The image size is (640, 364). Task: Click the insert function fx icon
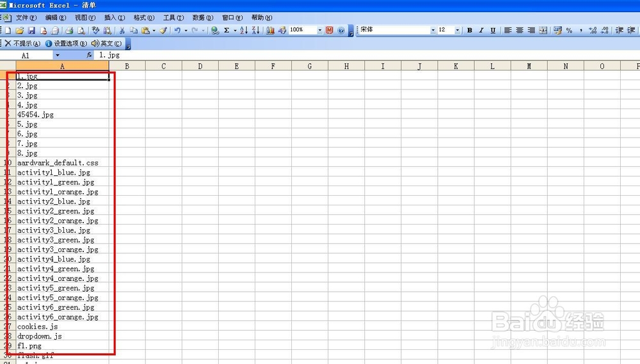point(90,55)
